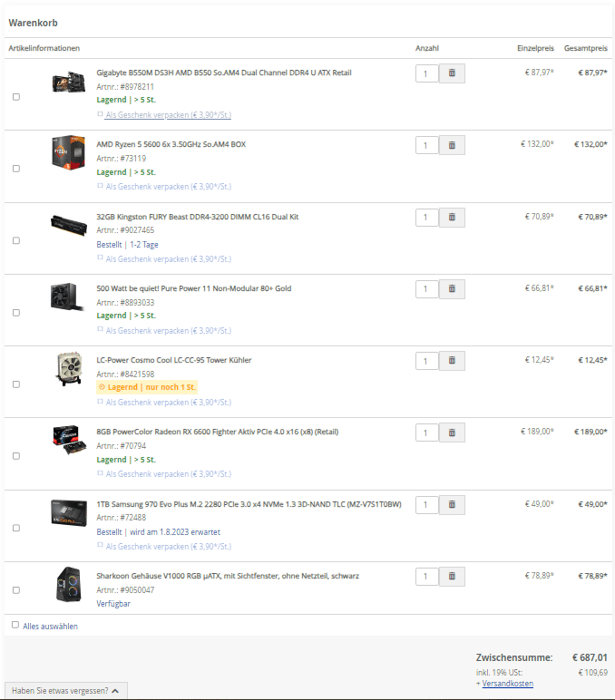The image size is (615, 700).
Task: Toggle gift wrap box for be quiet! PSU
Action: pos(100,329)
